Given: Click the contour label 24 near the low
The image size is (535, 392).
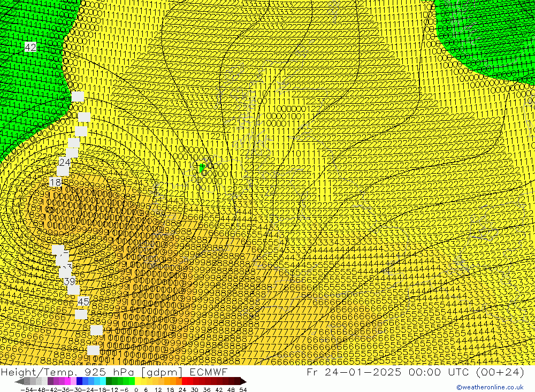Looking at the screenshot, I should [65, 163].
